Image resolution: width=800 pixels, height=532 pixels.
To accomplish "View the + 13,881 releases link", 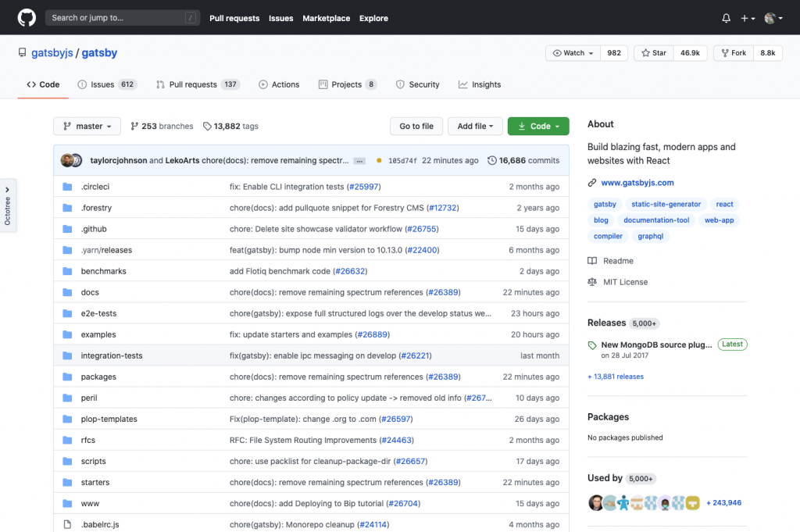I will 616,377.
